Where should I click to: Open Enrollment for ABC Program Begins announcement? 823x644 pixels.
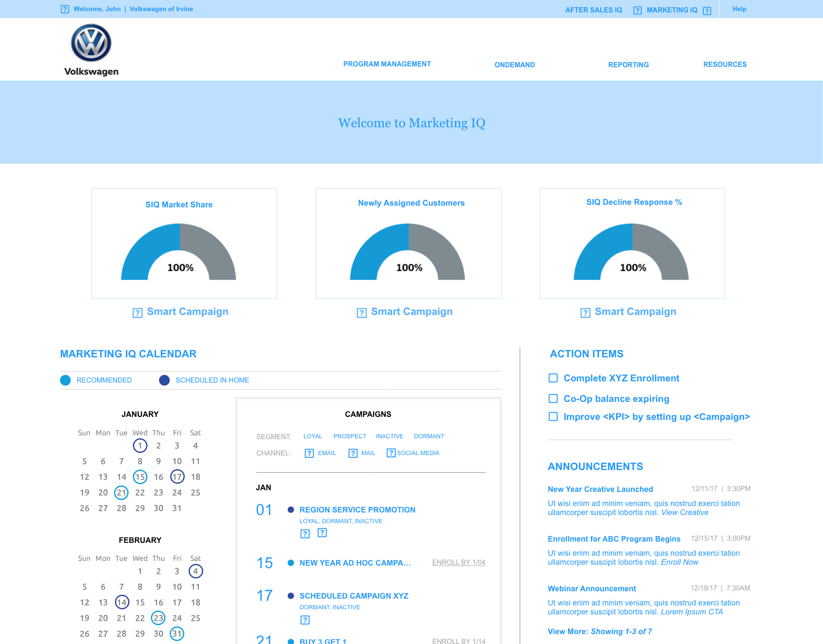614,539
